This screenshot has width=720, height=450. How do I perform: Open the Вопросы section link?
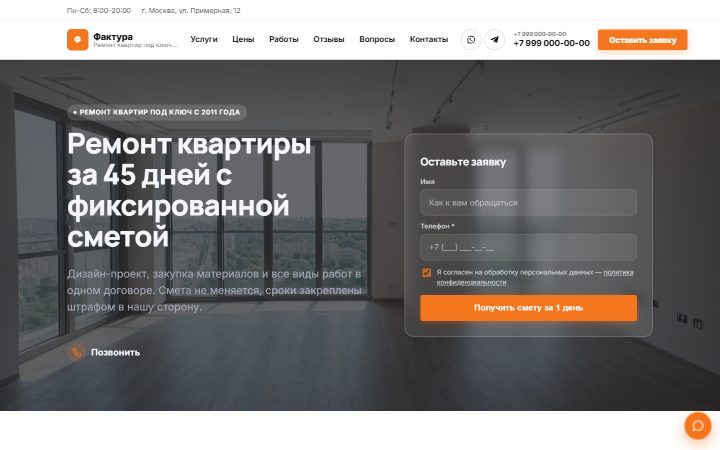377,39
